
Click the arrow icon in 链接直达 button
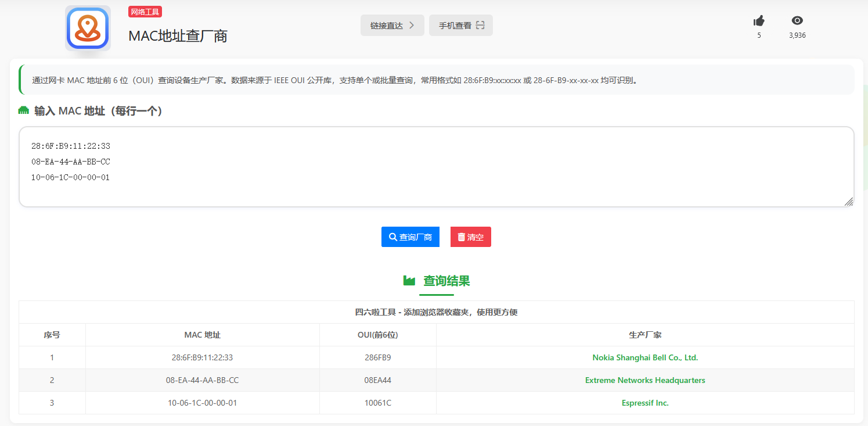(411, 25)
